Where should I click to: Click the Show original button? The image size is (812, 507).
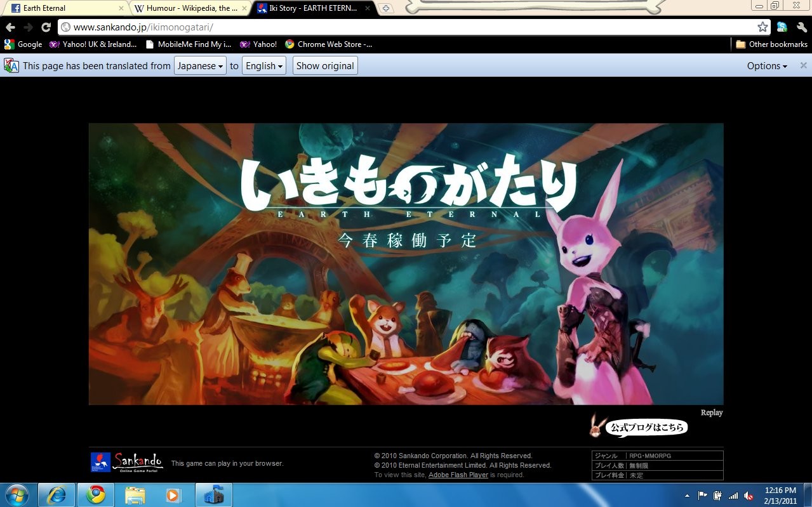(325, 66)
